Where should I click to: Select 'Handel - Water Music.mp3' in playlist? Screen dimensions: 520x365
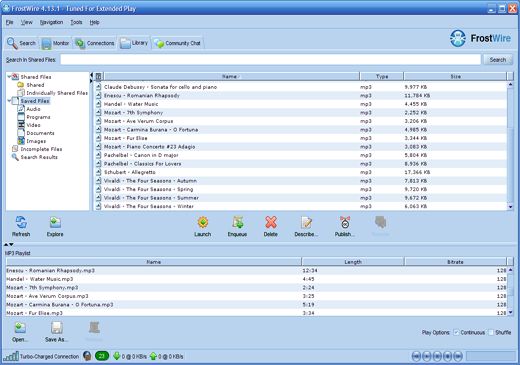pos(257,279)
